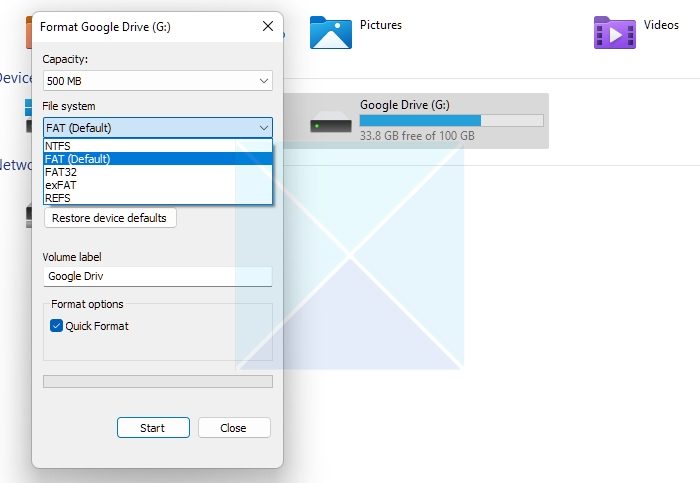Choose FAT (Default) in the list
700x483 pixels.
tap(158, 159)
